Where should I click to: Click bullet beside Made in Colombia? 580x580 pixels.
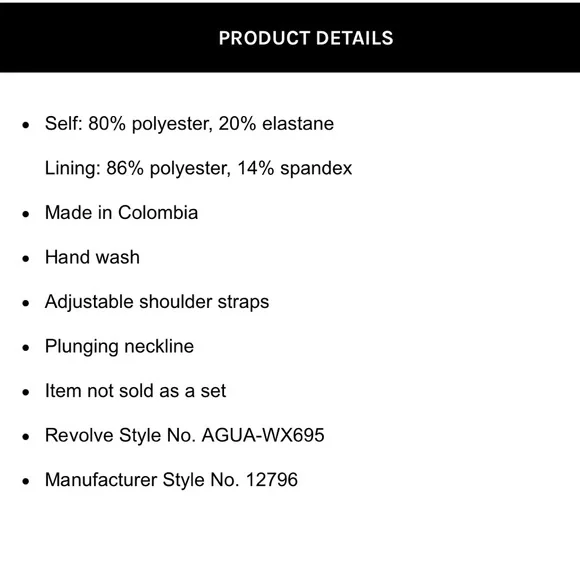click(x=26, y=214)
